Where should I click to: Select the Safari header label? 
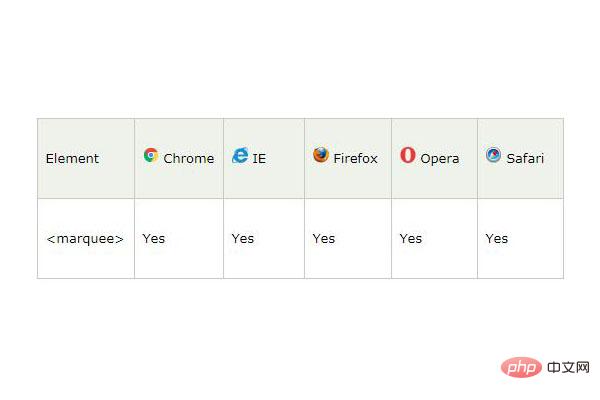tap(525, 158)
